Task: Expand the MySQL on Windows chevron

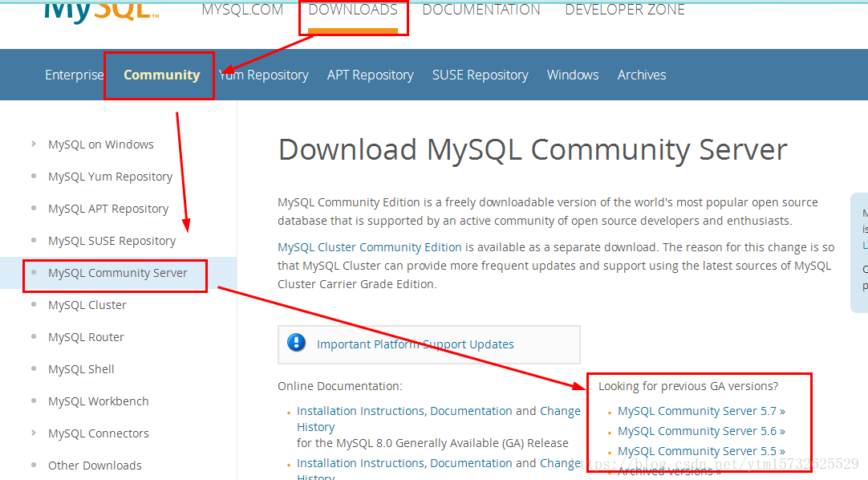Action: coord(34,144)
